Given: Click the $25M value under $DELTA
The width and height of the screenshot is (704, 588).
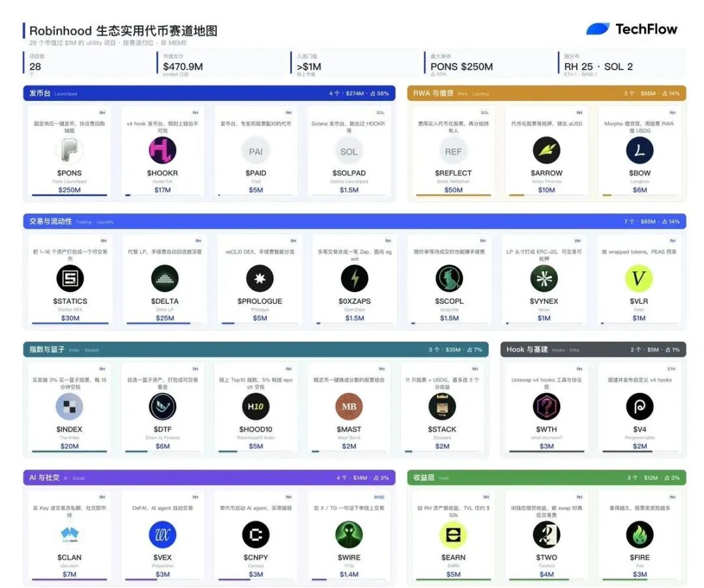Looking at the screenshot, I should pyautogui.click(x=165, y=317).
